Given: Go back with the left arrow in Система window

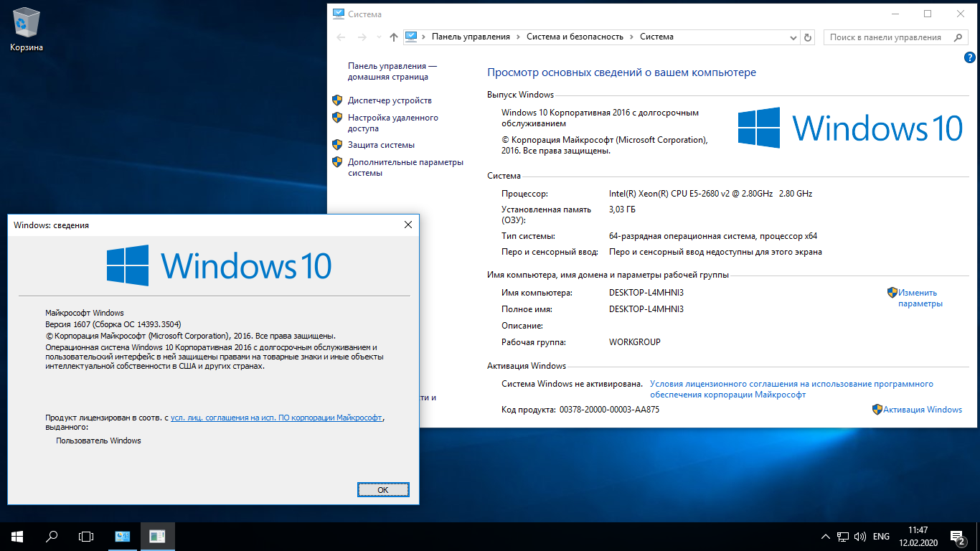Looking at the screenshot, I should click(341, 37).
